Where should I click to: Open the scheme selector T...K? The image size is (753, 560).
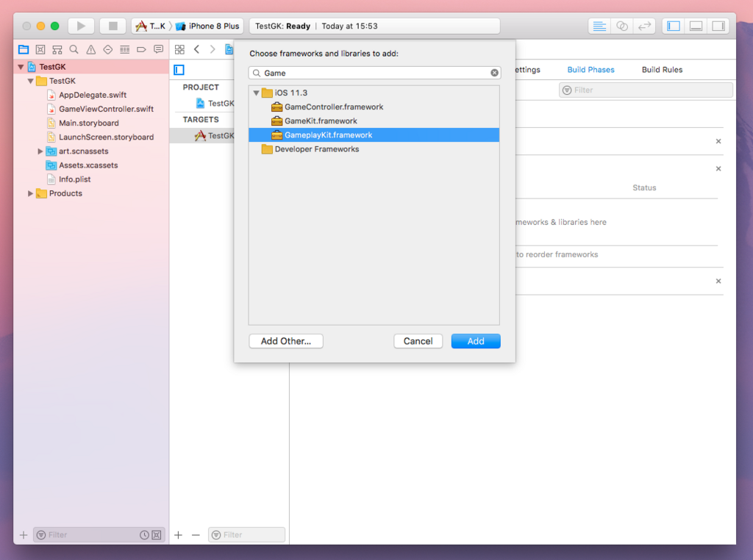150,26
